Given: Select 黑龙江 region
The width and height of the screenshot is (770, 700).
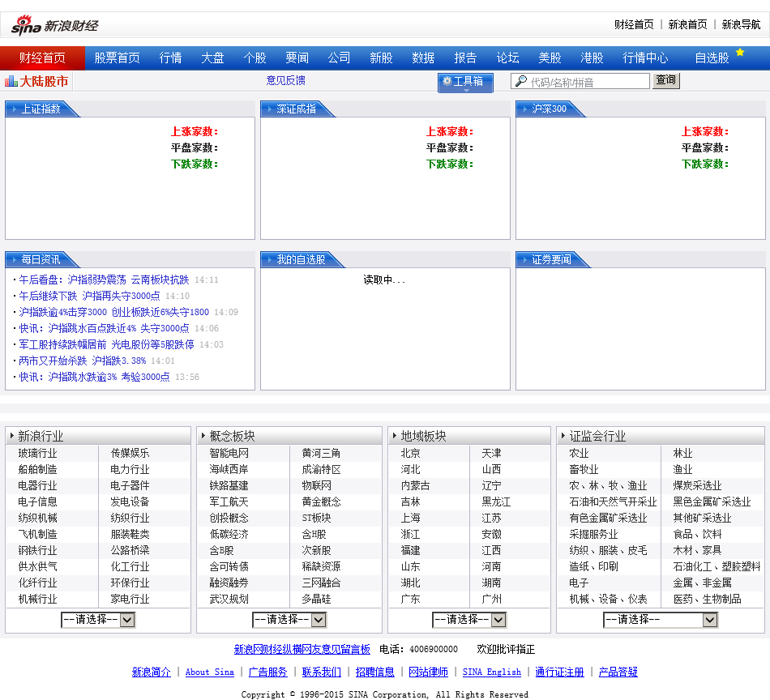Looking at the screenshot, I should 496,502.
